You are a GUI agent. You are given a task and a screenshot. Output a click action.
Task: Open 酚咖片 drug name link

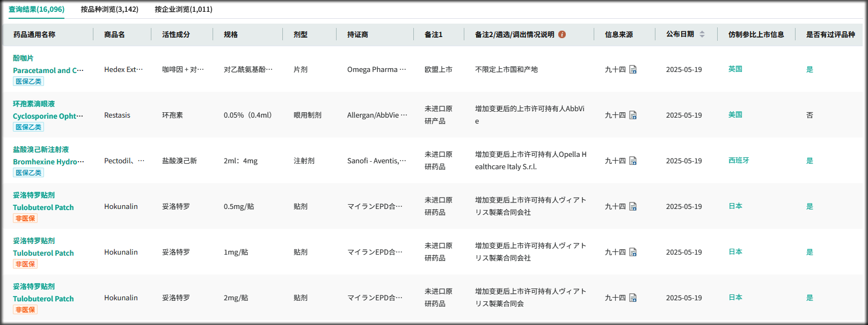[x=23, y=58]
